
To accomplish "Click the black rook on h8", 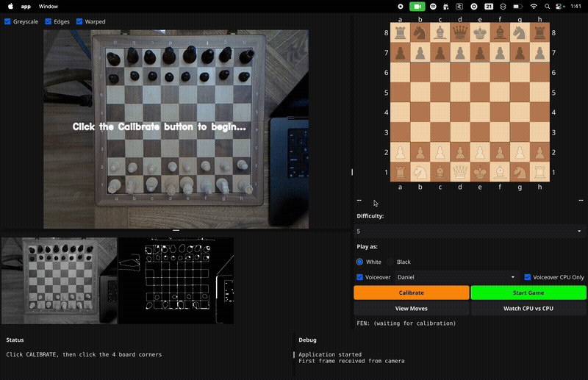I will pyautogui.click(x=539, y=32).
